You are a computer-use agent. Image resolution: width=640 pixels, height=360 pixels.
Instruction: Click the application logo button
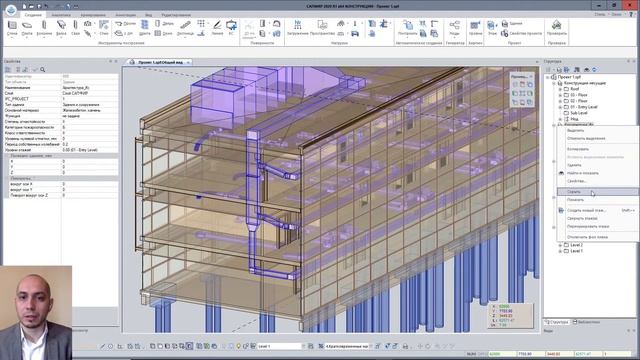[11, 9]
